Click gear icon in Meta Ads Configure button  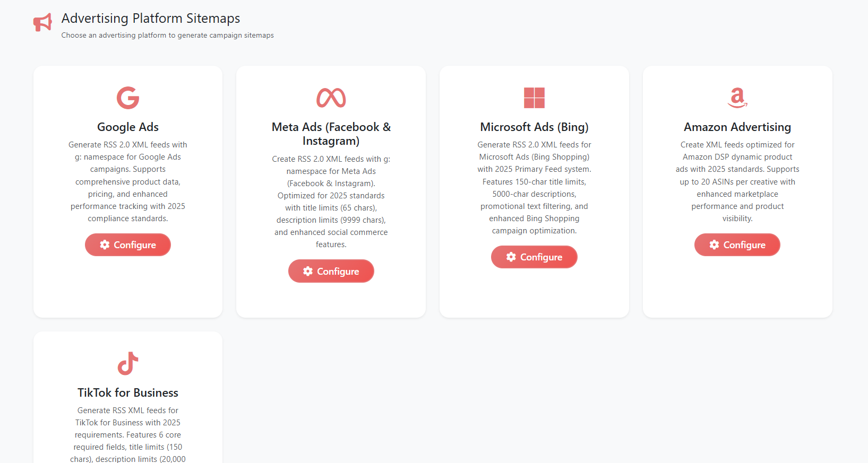pos(308,271)
